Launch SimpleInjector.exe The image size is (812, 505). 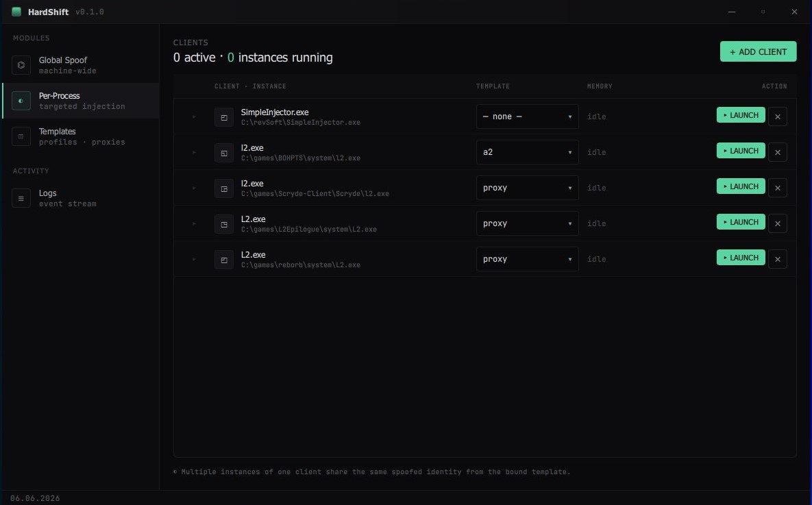tap(741, 115)
